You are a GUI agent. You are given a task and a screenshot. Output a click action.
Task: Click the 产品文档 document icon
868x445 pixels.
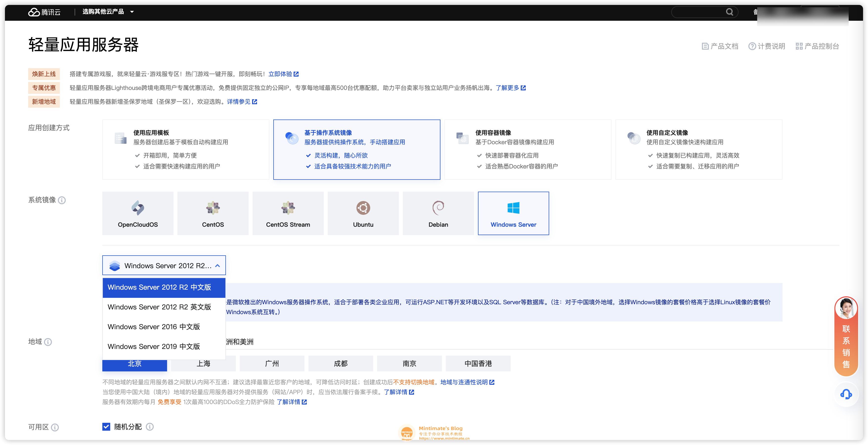[x=705, y=46]
